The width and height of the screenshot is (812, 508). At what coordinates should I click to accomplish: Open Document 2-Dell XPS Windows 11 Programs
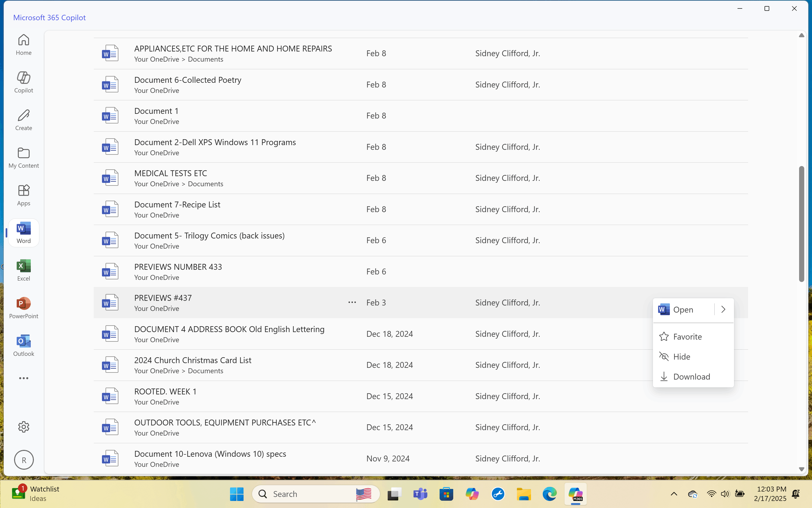click(x=215, y=142)
